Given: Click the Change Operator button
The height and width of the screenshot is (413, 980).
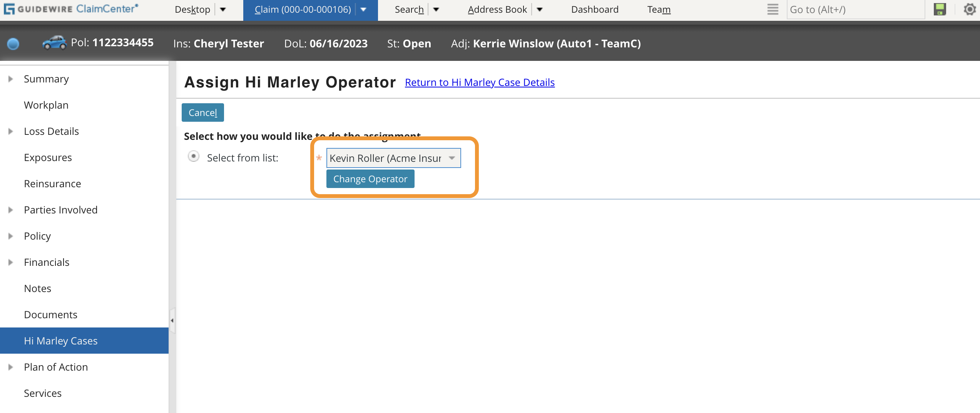Looking at the screenshot, I should pos(370,178).
